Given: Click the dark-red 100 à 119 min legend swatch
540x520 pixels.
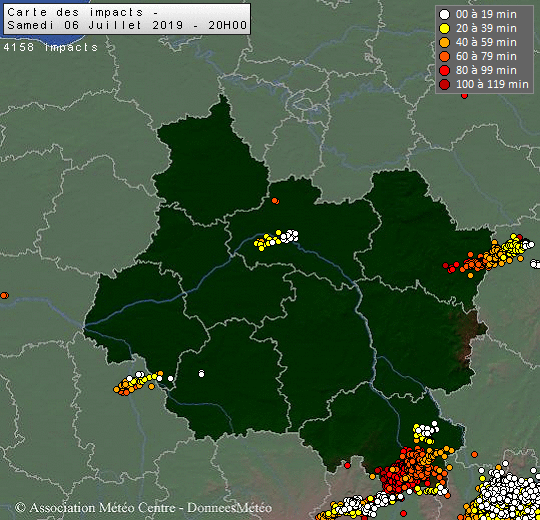Looking at the screenshot, I should (445, 84).
